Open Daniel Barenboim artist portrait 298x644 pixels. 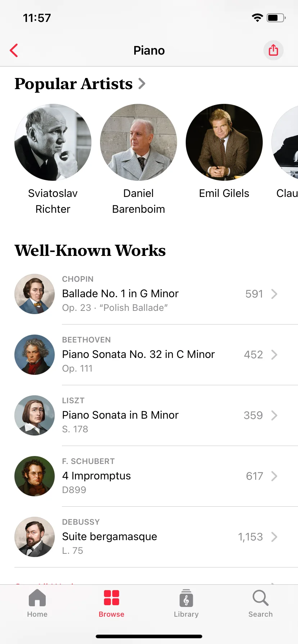[139, 142]
